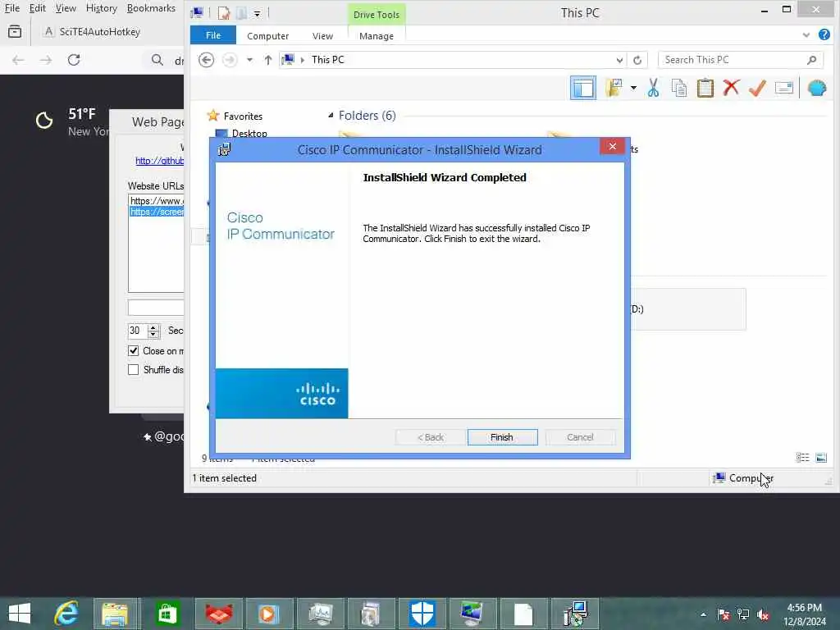Image resolution: width=840 pixels, height=630 pixels.
Task: Click the red X Delete icon
Action: [x=731, y=87]
